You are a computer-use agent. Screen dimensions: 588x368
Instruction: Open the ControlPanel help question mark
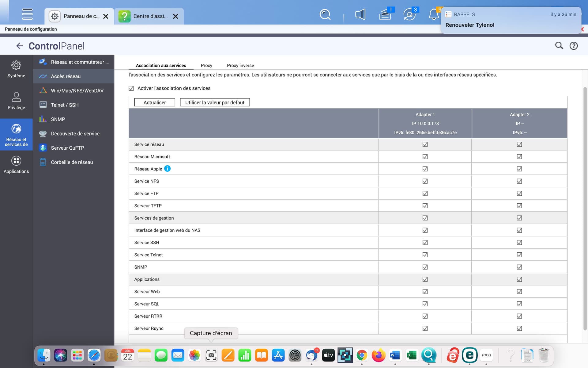coord(574,46)
